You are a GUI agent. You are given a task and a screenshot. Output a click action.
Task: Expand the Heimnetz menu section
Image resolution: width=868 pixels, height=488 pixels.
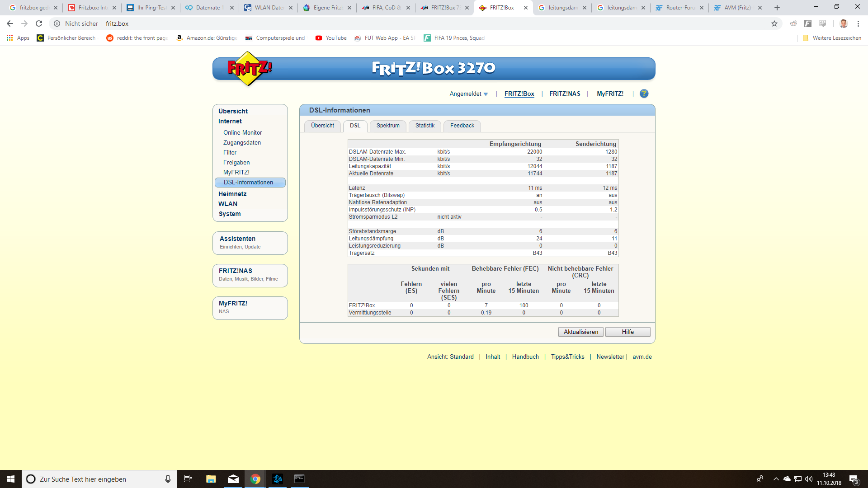(232, 194)
